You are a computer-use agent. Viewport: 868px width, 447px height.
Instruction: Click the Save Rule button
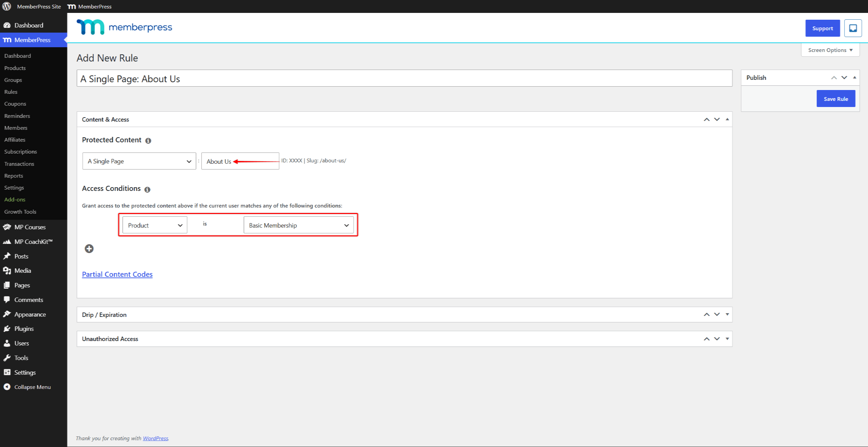click(836, 99)
